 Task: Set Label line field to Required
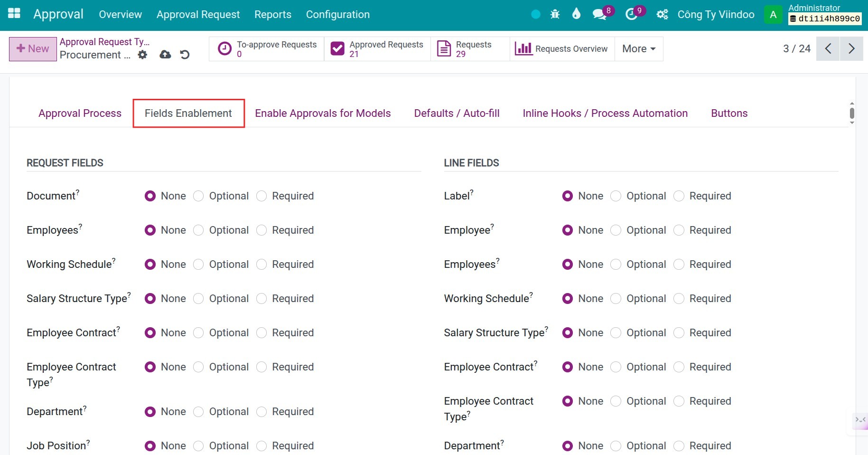click(x=679, y=196)
